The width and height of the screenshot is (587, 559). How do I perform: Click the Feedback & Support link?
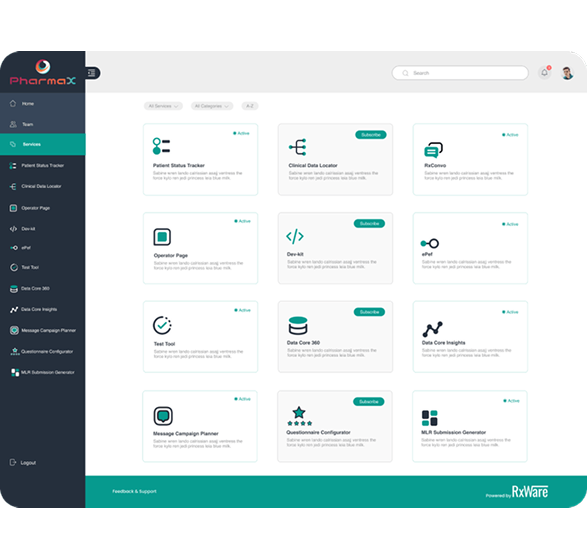pyautogui.click(x=134, y=491)
